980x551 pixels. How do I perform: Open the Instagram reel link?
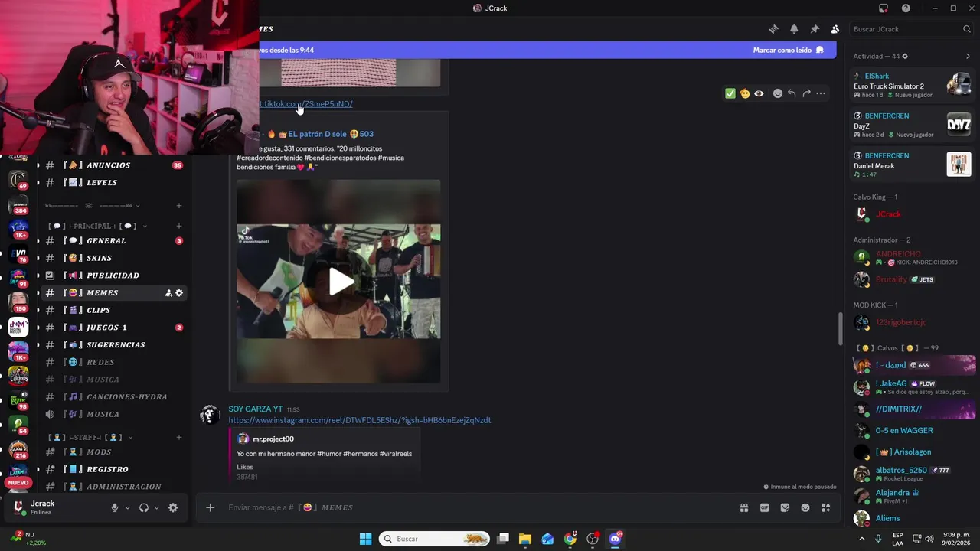click(359, 420)
